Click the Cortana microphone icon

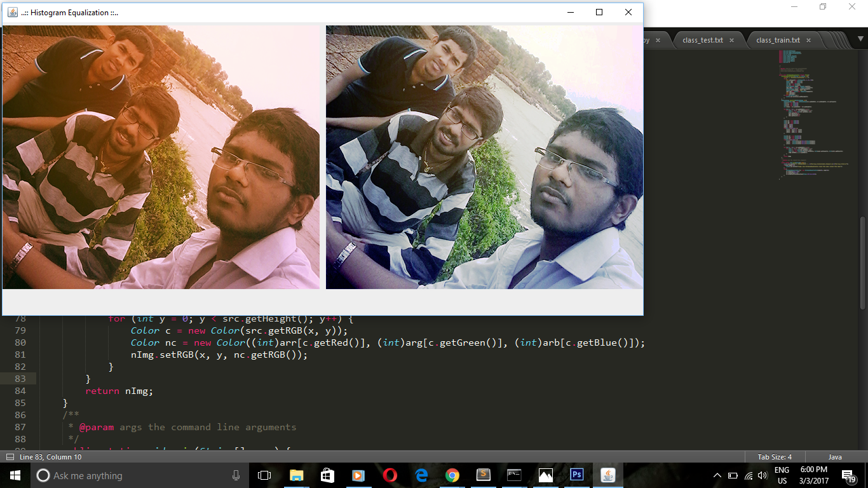(x=236, y=475)
